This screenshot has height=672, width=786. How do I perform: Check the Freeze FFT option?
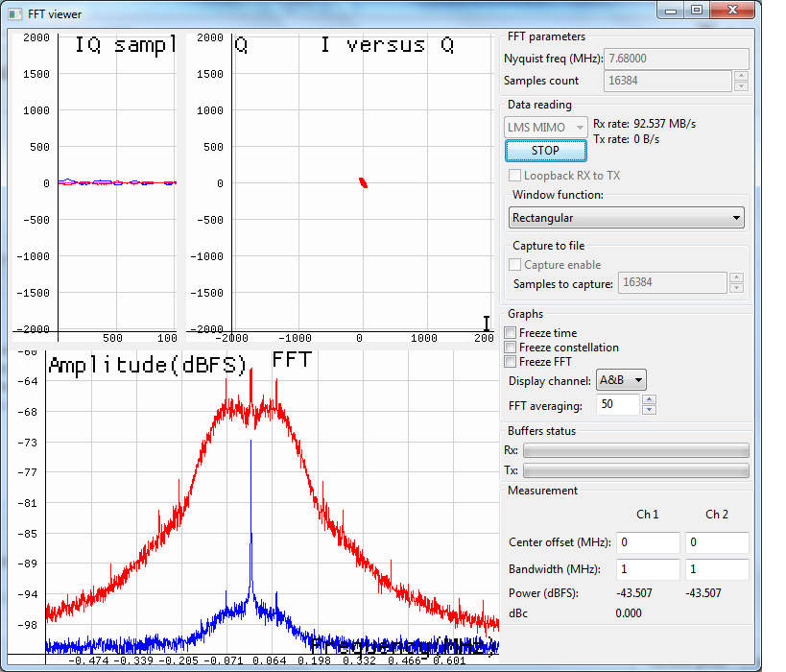(512, 362)
